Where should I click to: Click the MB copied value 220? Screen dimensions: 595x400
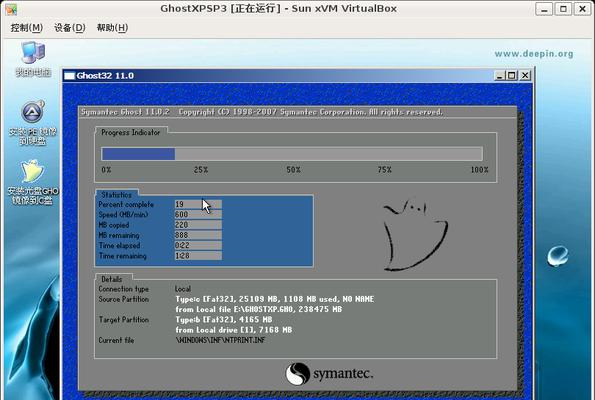198,225
